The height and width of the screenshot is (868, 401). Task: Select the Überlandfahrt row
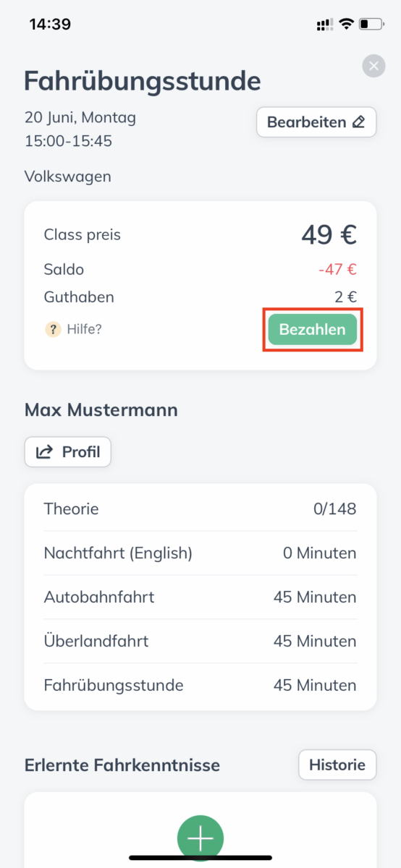pos(200,642)
